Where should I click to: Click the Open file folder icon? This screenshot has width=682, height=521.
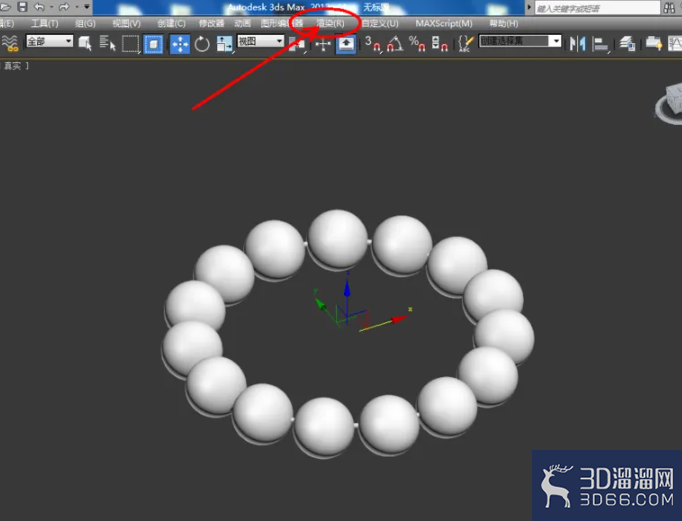(x=5, y=7)
